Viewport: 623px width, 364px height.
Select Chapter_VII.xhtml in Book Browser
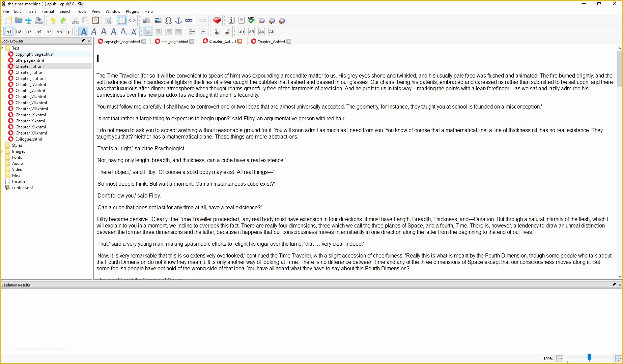pos(31,103)
